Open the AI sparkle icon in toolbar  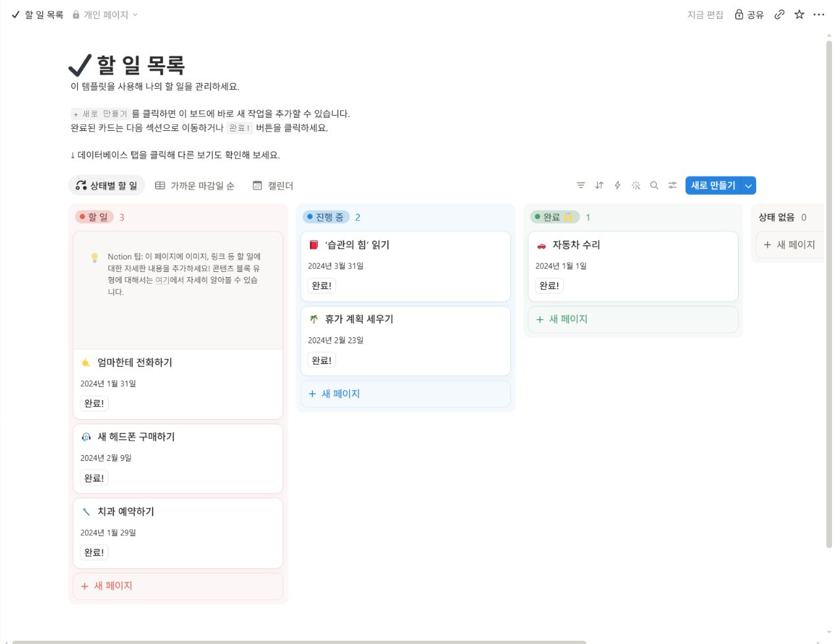pos(636,186)
